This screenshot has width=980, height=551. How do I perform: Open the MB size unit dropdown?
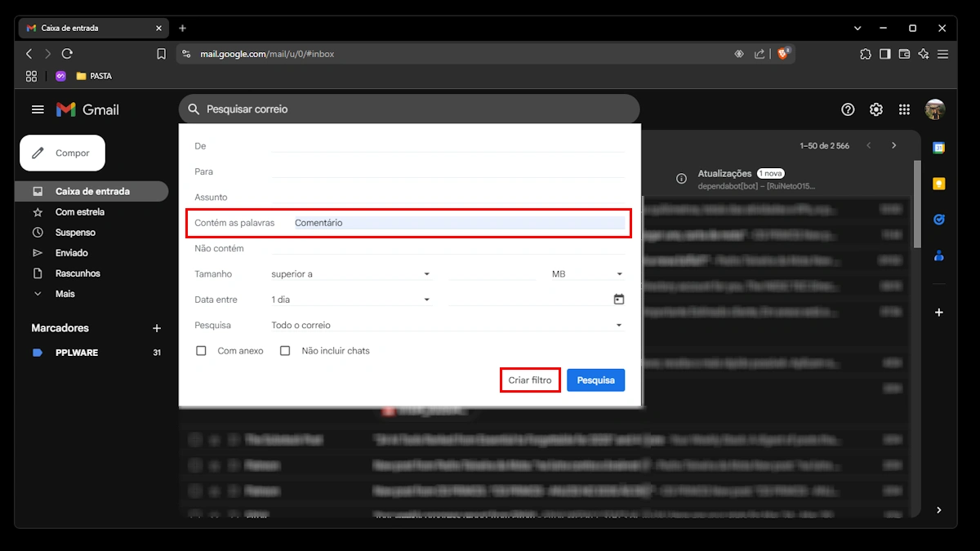(x=587, y=274)
